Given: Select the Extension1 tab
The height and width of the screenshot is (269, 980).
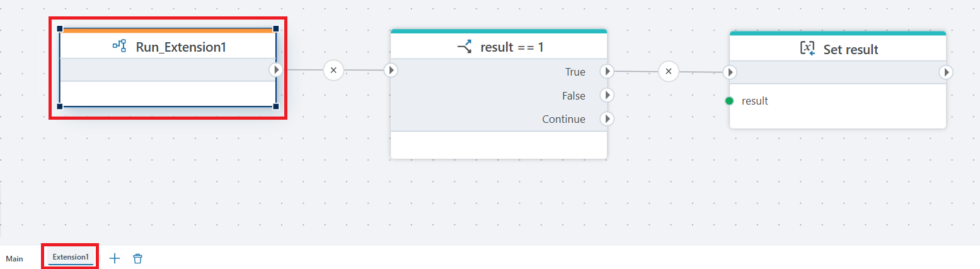Looking at the screenshot, I should point(71,257).
